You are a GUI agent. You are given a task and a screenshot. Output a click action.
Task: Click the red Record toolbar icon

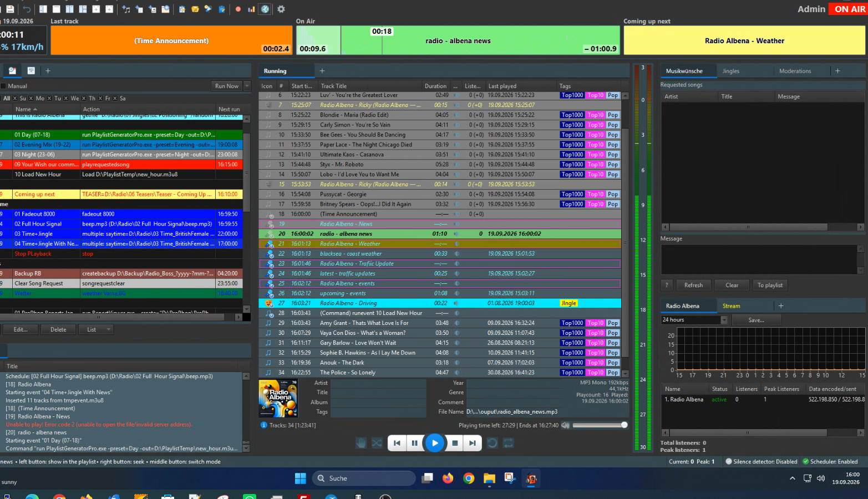pyautogui.click(x=238, y=9)
